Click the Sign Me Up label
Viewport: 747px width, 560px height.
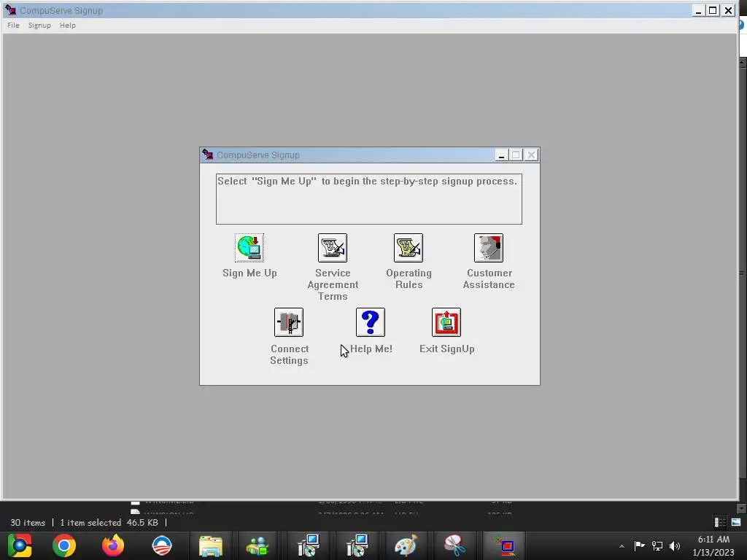pyautogui.click(x=249, y=273)
